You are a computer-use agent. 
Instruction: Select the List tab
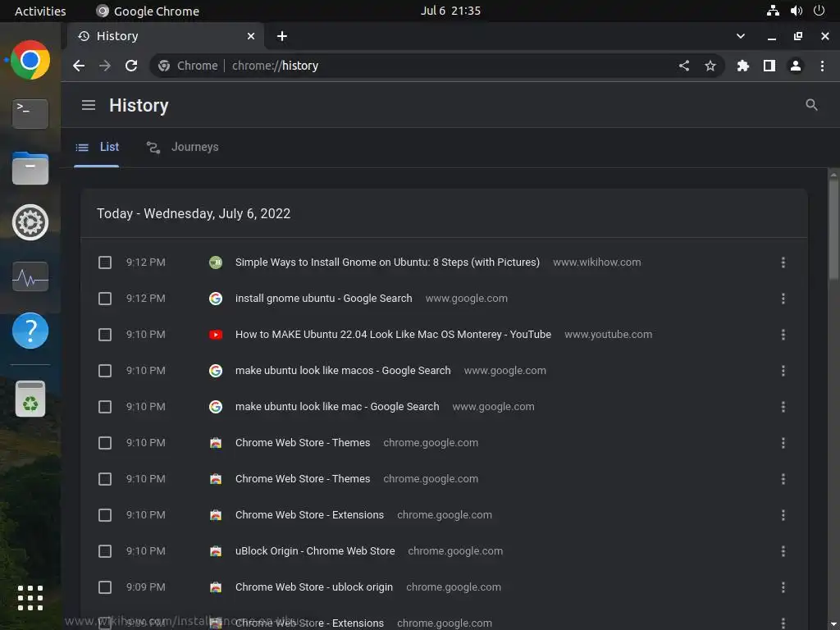pos(98,148)
